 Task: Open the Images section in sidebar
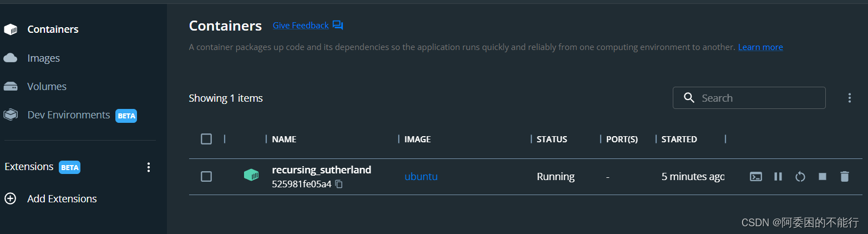(43, 58)
